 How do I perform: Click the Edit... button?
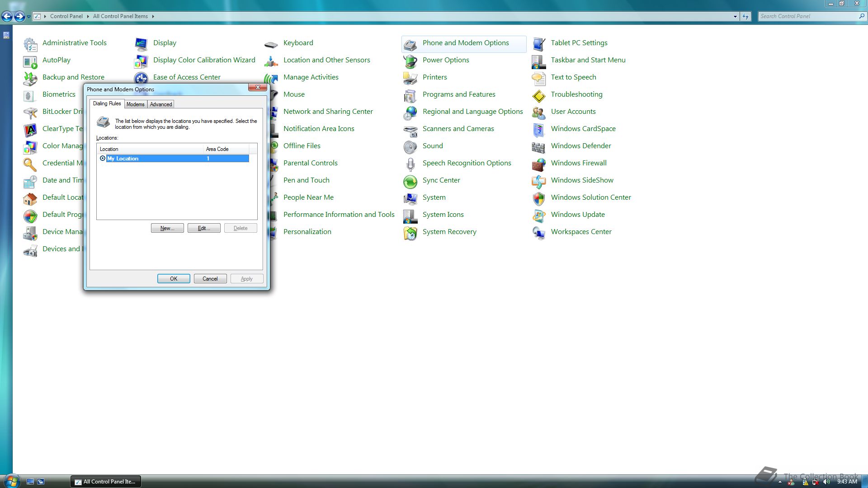204,228
